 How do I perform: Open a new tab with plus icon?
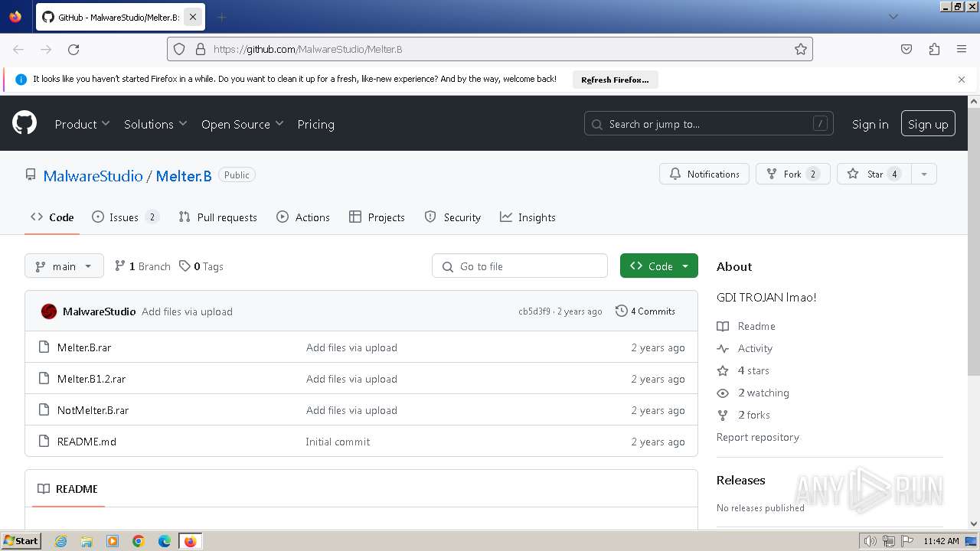click(222, 17)
